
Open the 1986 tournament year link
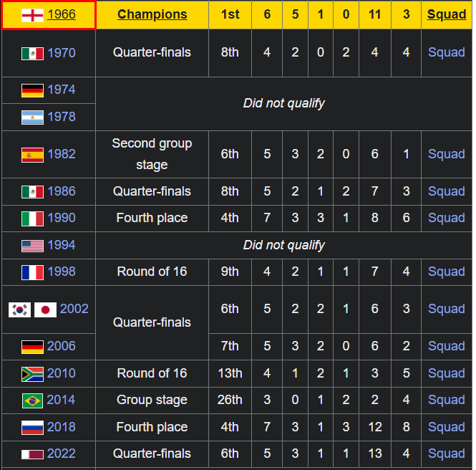[x=62, y=191]
